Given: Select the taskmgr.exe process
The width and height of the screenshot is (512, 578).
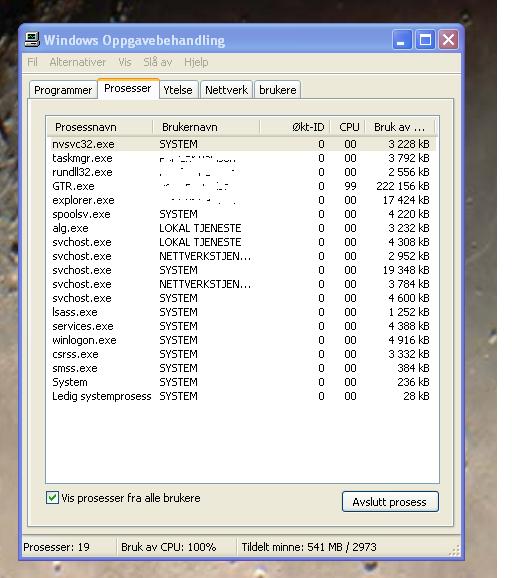Looking at the screenshot, I should coord(242,158).
